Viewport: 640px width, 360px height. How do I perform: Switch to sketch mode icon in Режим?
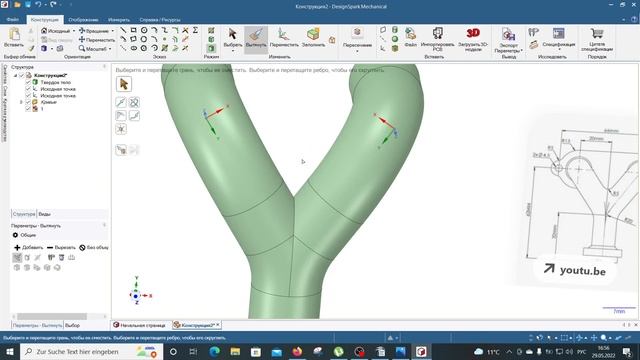tap(211, 31)
